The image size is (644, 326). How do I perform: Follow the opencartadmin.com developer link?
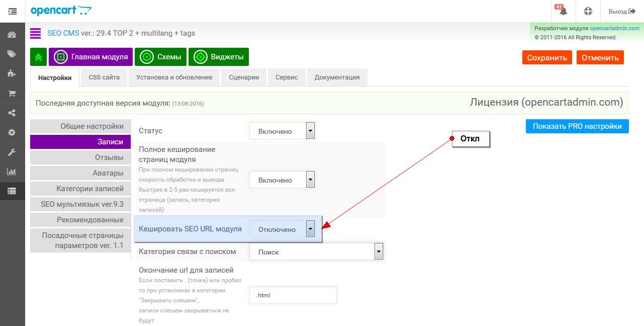[614, 29]
